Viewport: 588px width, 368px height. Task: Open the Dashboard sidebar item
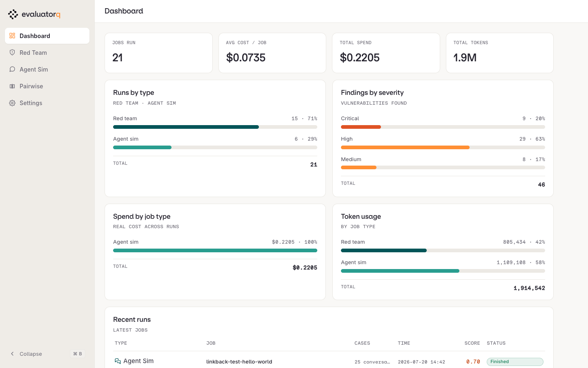[47, 36]
